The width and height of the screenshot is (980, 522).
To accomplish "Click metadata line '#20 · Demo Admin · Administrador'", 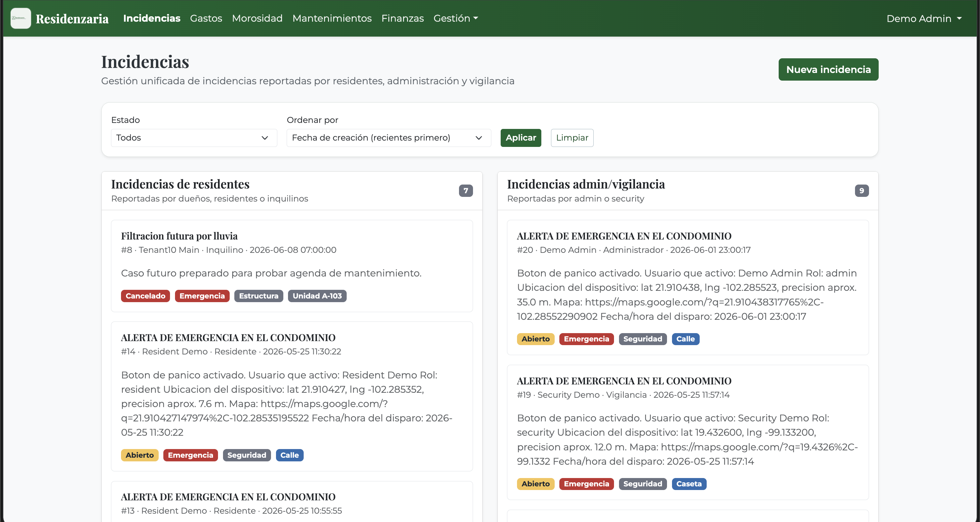I will click(590, 250).
